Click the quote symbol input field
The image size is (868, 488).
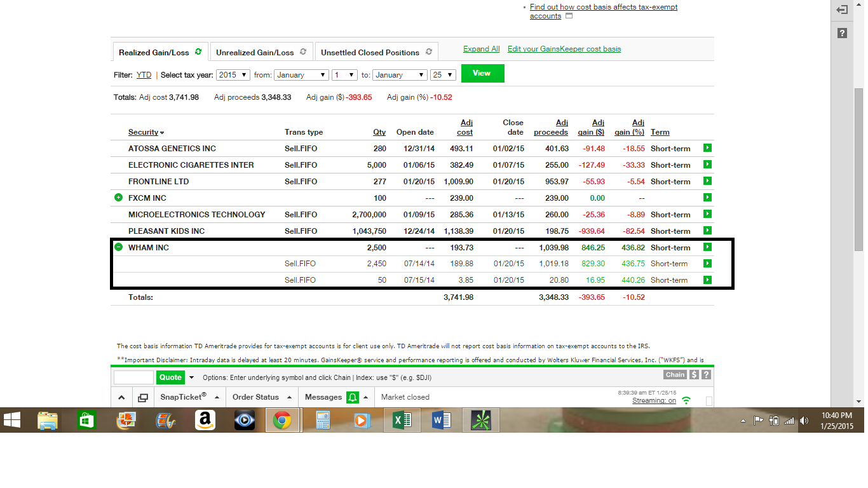coord(133,377)
